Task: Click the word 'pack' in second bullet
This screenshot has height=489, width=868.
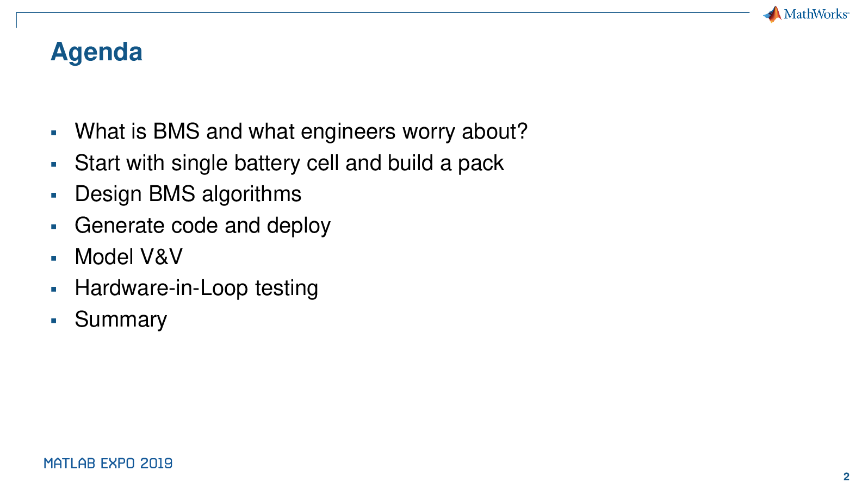Action: click(481, 164)
